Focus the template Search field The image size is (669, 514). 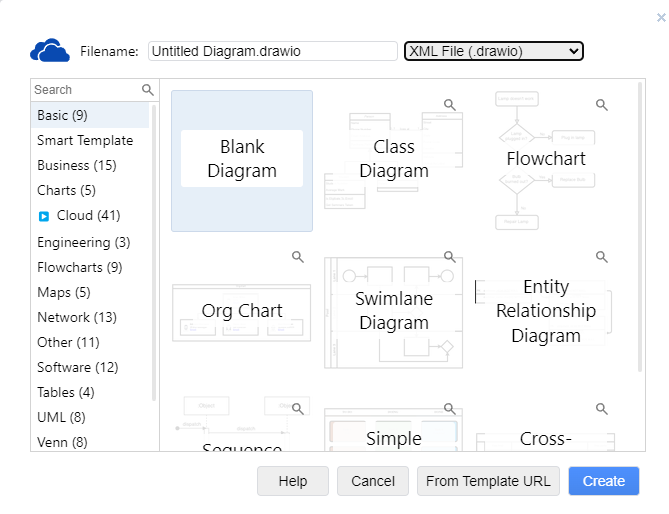coord(85,90)
